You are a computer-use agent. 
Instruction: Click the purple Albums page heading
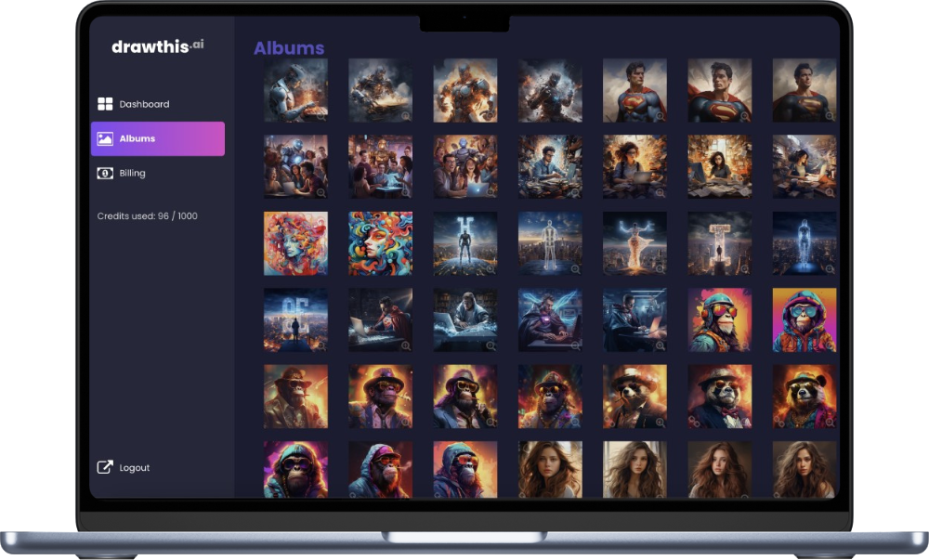(x=289, y=48)
